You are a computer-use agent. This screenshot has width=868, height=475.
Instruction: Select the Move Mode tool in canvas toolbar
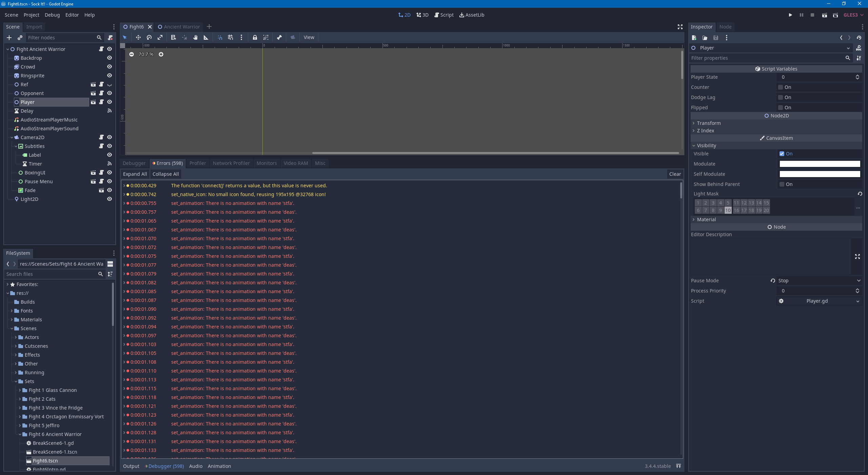pyautogui.click(x=138, y=37)
